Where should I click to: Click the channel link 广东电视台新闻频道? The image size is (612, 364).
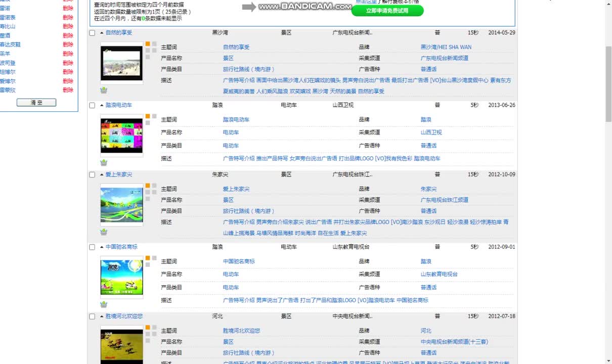(x=445, y=58)
